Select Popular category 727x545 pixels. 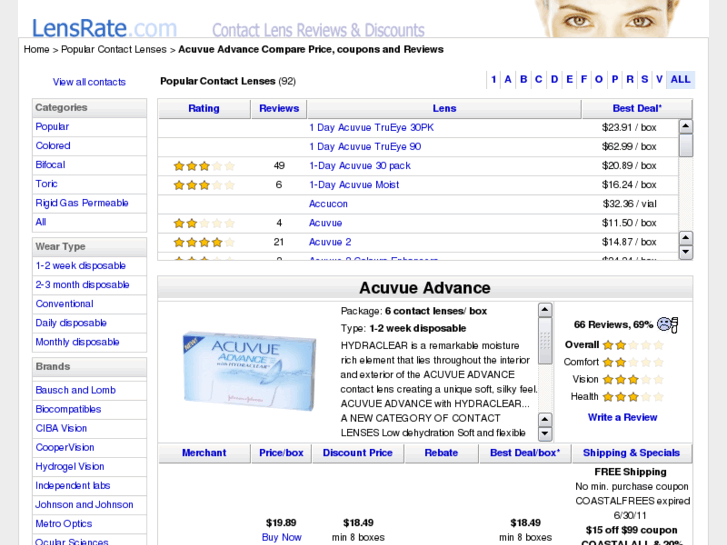click(x=52, y=127)
